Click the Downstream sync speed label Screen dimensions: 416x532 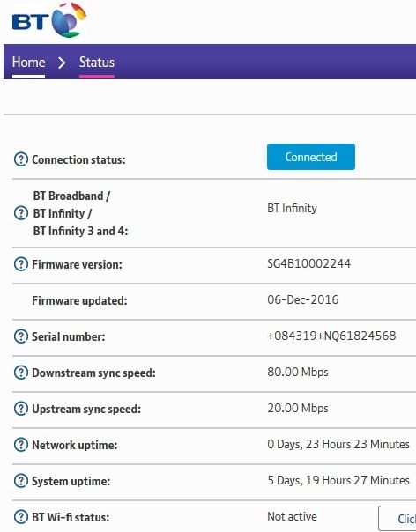click(93, 373)
